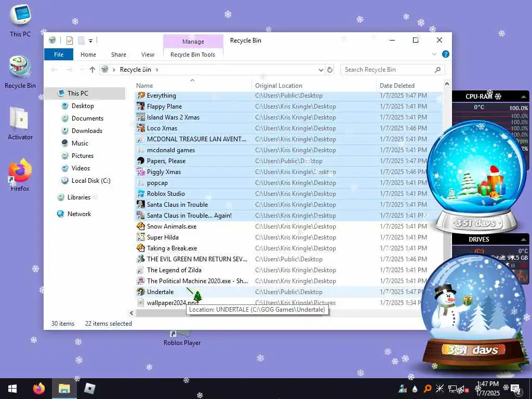Open the File menu

coord(59,55)
